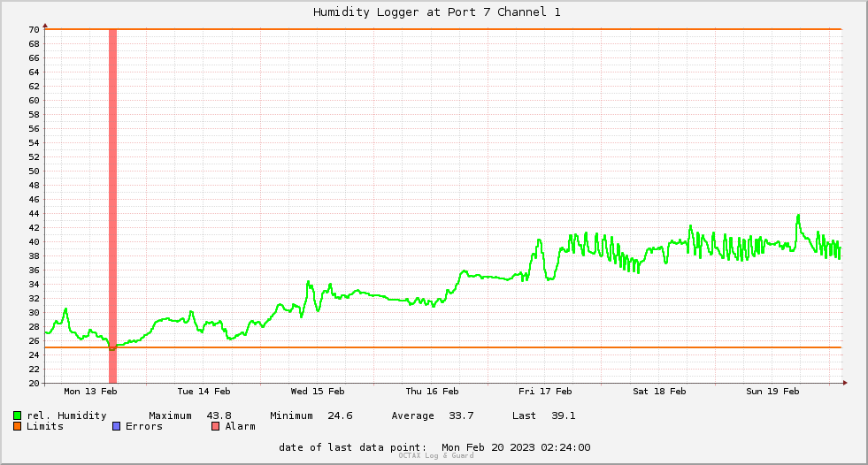This screenshot has width=868, height=465.
Task: Click the y-axis label 70
Action: (x=35, y=29)
